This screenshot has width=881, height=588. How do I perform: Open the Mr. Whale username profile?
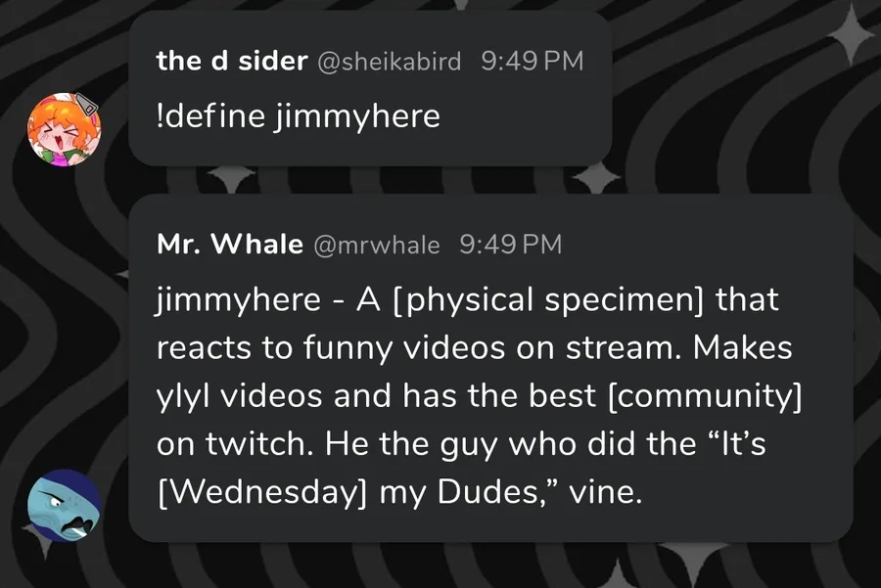(229, 245)
